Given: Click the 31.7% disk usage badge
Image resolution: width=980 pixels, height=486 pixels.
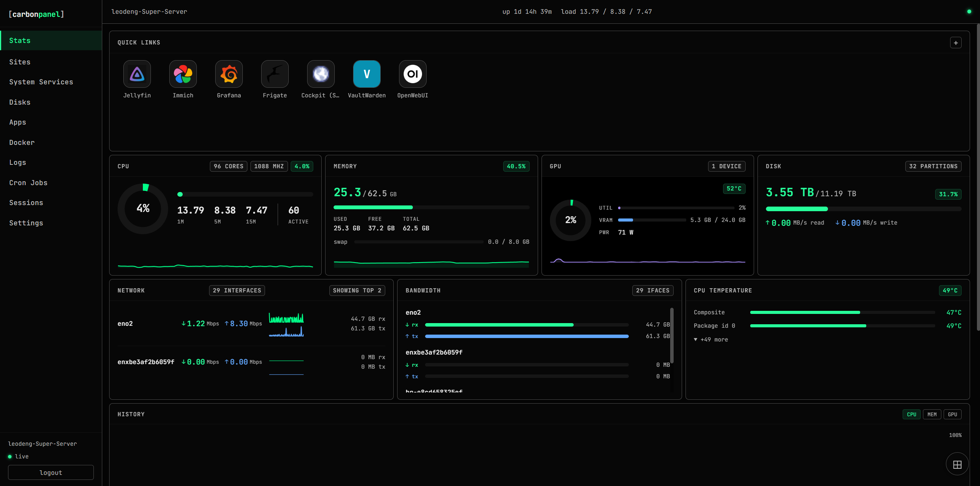Looking at the screenshot, I should (x=948, y=194).
